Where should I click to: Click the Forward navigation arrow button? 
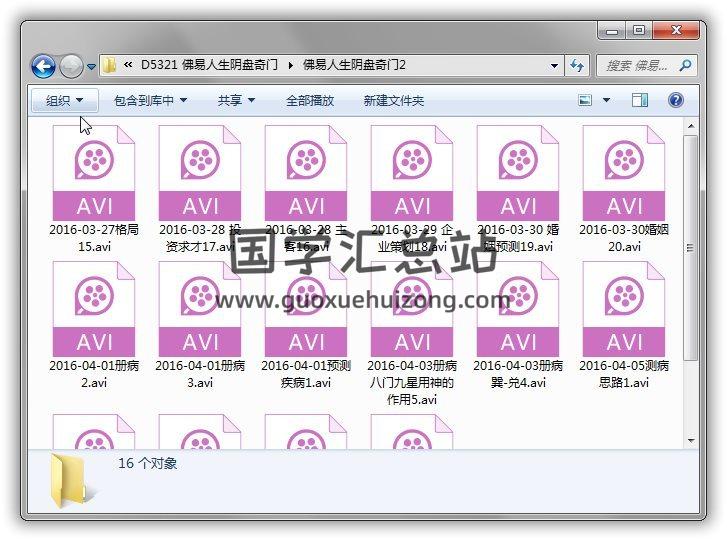[70, 67]
